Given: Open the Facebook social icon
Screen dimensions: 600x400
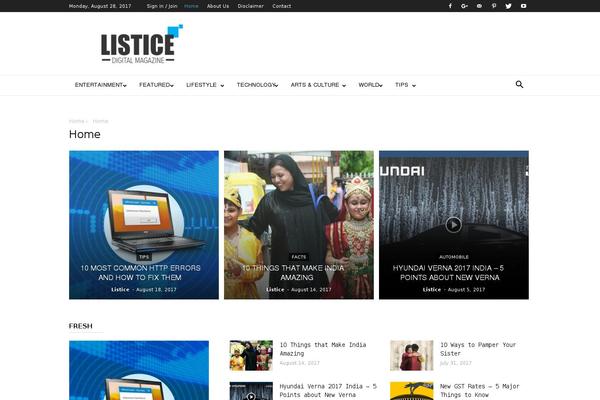Looking at the screenshot, I should point(450,6).
